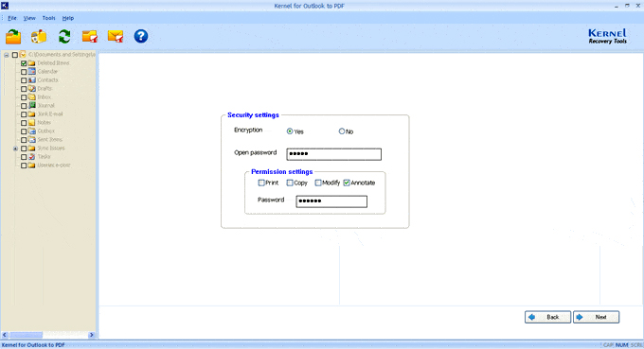The height and width of the screenshot is (349, 644).
Task: Uncheck the Annotate permission checkbox
Action: (x=347, y=183)
